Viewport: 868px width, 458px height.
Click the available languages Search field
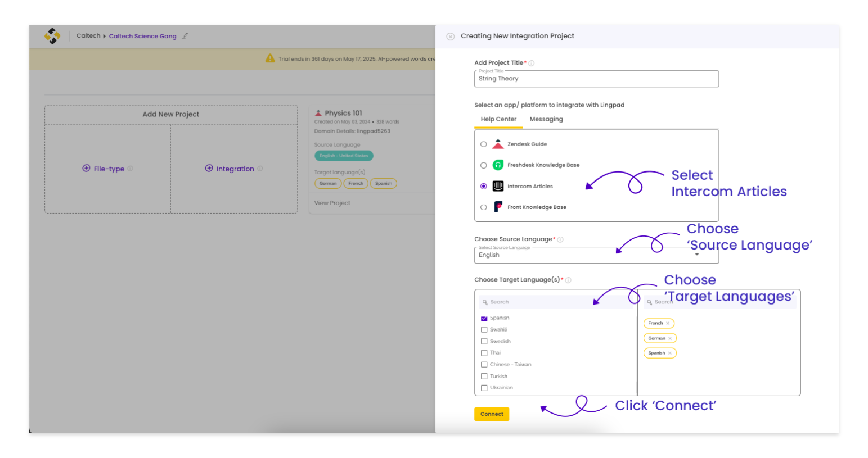click(557, 302)
